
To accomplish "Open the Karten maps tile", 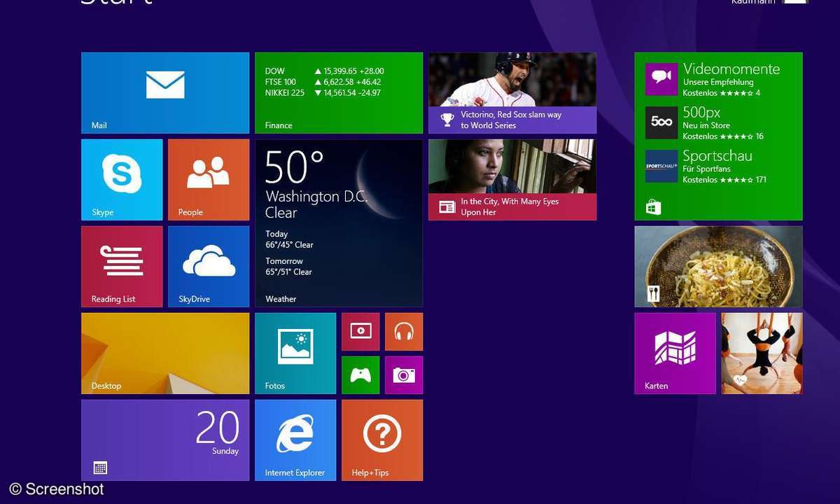I will 675,353.
